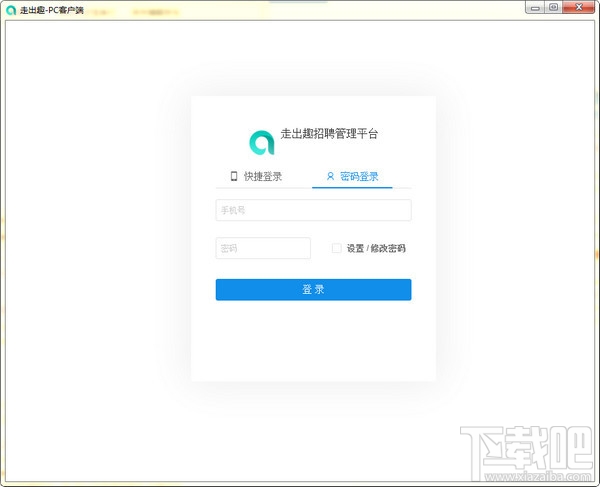Click the 走出趣招聘管理平台 heading text

pos(329,134)
